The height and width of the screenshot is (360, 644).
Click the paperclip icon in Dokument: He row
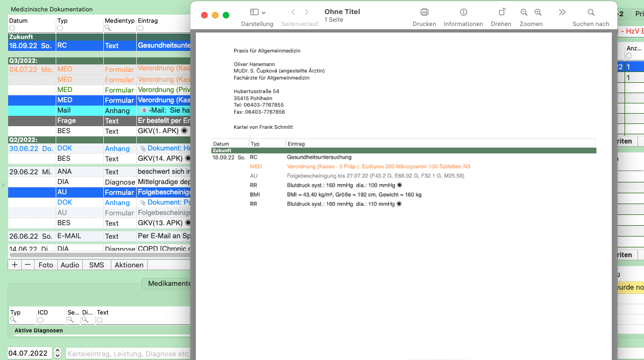(143, 148)
